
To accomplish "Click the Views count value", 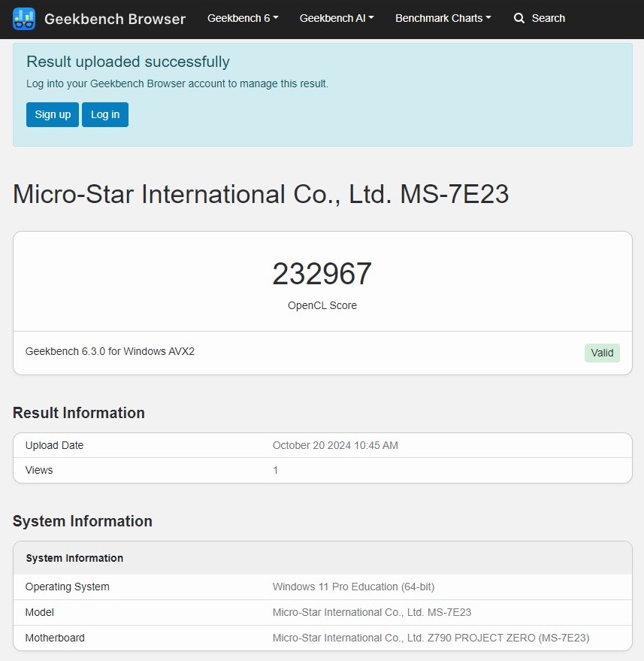I will [x=276, y=470].
